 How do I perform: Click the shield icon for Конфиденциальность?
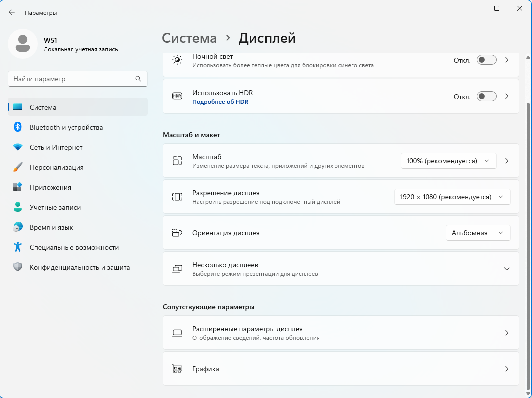point(18,267)
